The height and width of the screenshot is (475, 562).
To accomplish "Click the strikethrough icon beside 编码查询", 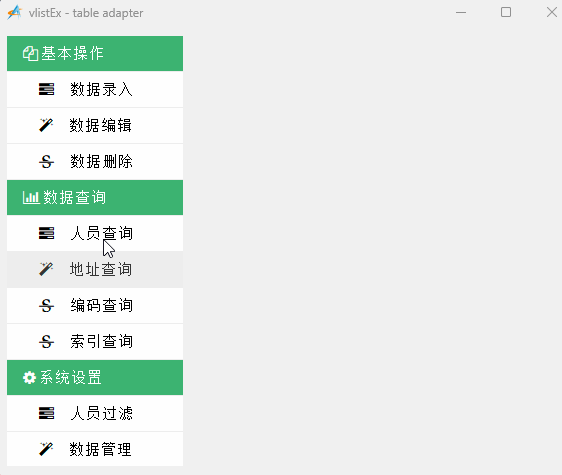I will [46, 305].
